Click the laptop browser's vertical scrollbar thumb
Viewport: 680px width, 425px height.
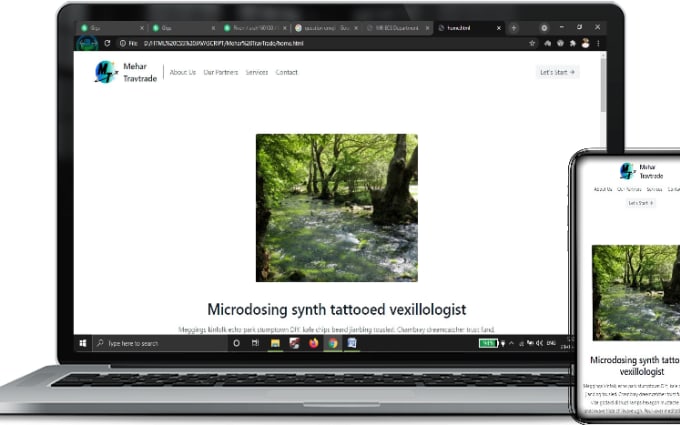point(603,85)
